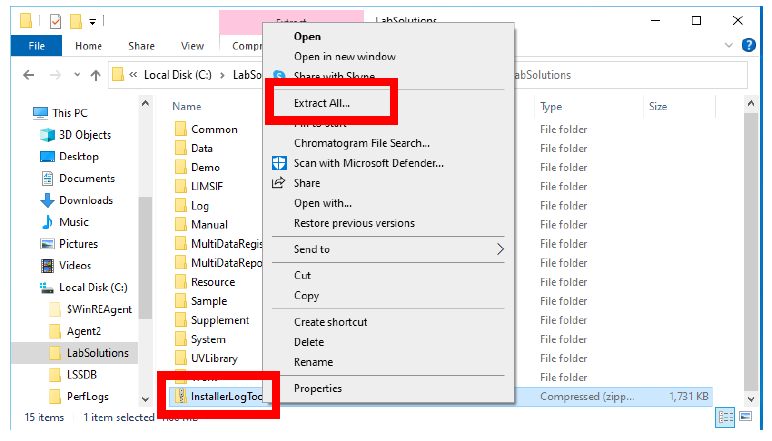The width and height of the screenshot is (772, 441).
Task: Click the Back navigation arrow
Action: pos(29,75)
